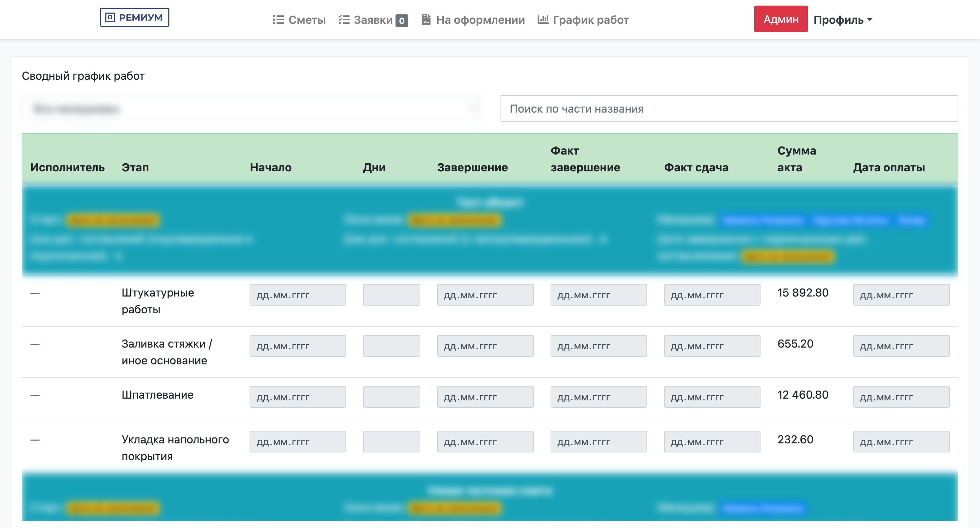
Task: Set Начало date for Заливка стяжки row
Action: click(x=297, y=345)
